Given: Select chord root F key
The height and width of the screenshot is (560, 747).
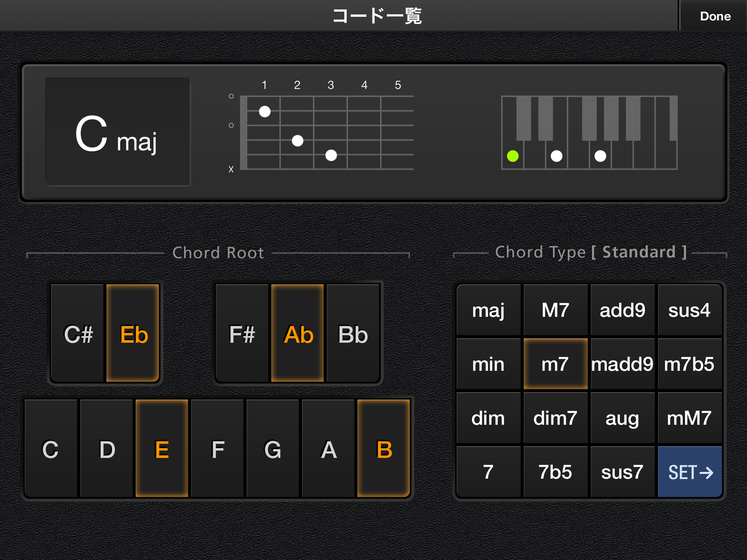Looking at the screenshot, I should tap(217, 449).
